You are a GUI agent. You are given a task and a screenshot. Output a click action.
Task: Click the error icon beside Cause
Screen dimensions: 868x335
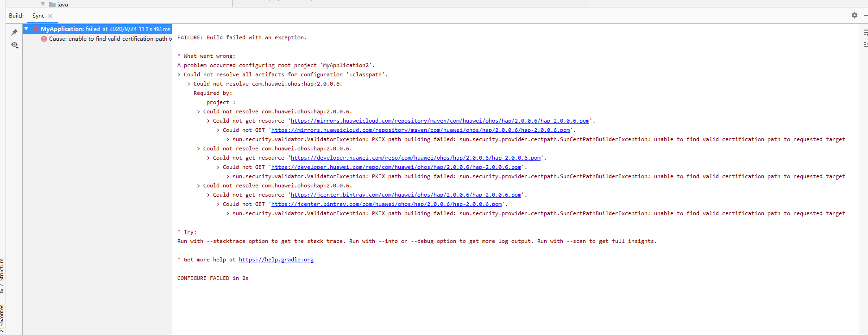44,39
